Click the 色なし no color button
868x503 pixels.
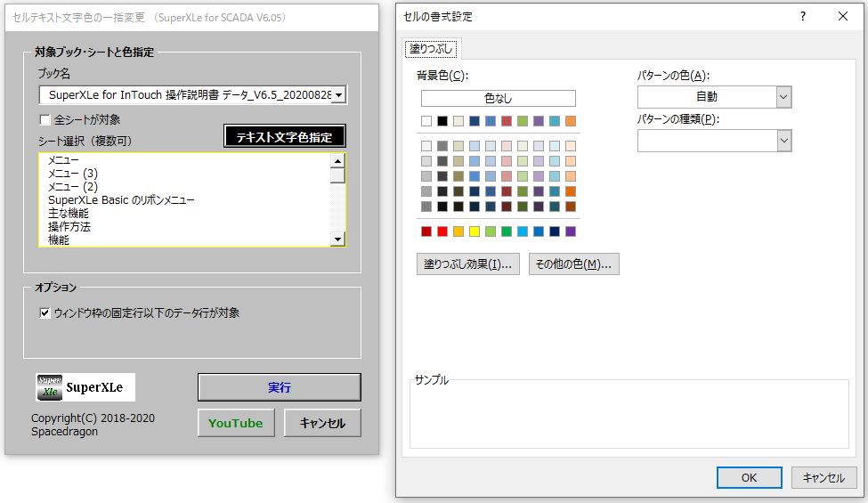coord(499,99)
